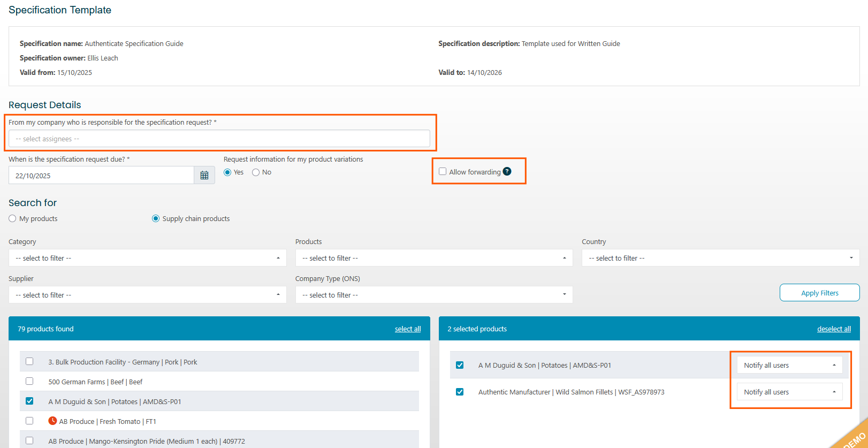Click the select all link
The width and height of the screenshot is (868, 448).
click(408, 329)
